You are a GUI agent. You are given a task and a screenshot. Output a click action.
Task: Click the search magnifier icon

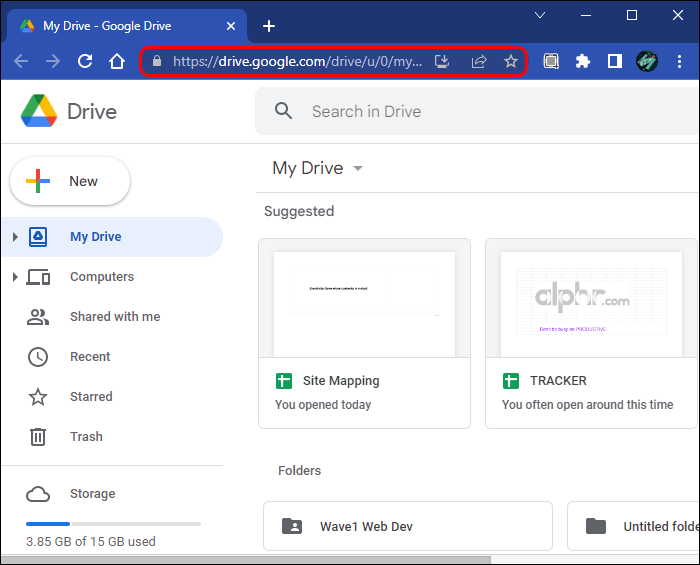click(x=284, y=111)
